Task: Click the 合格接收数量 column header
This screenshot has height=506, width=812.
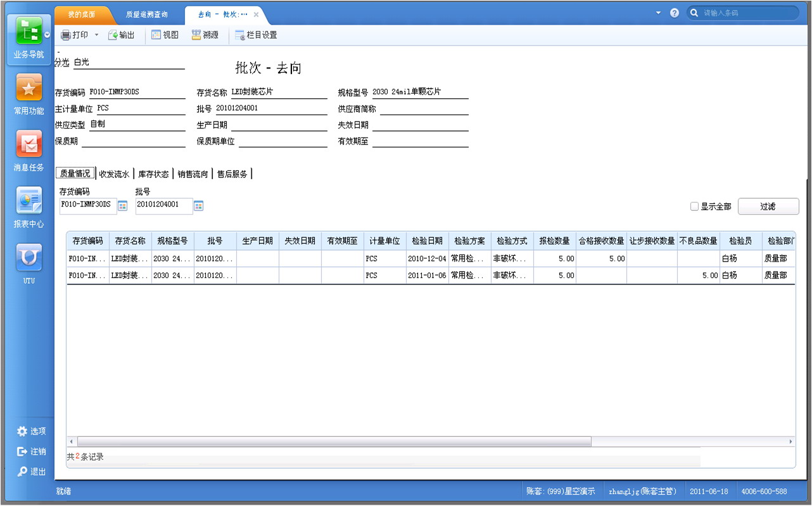Action: pyautogui.click(x=602, y=241)
